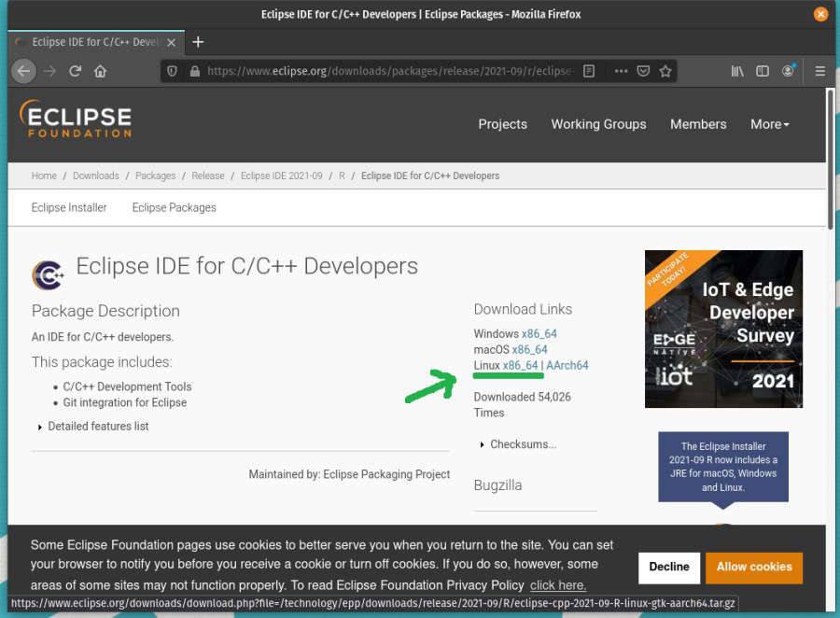This screenshot has height=618, width=840.
Task: Go to Packages breadcrumb
Action: pyautogui.click(x=155, y=176)
